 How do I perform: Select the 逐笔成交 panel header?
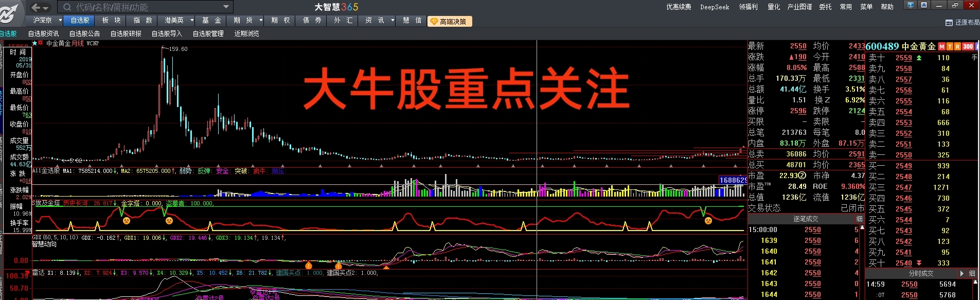[x=801, y=219]
